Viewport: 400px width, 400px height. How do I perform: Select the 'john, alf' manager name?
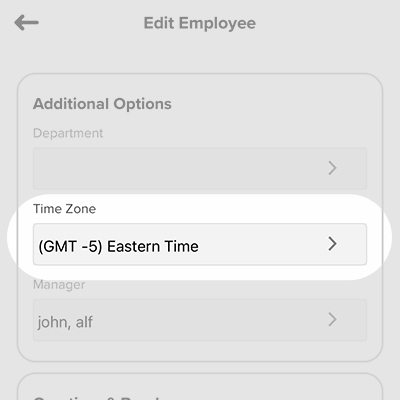pos(65,322)
